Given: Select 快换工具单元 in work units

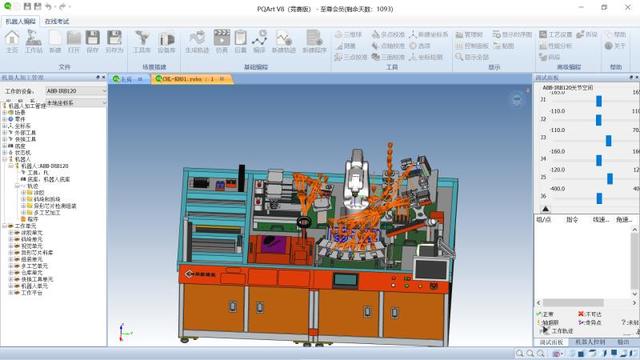Looking at the screenshot, I should point(37,279).
